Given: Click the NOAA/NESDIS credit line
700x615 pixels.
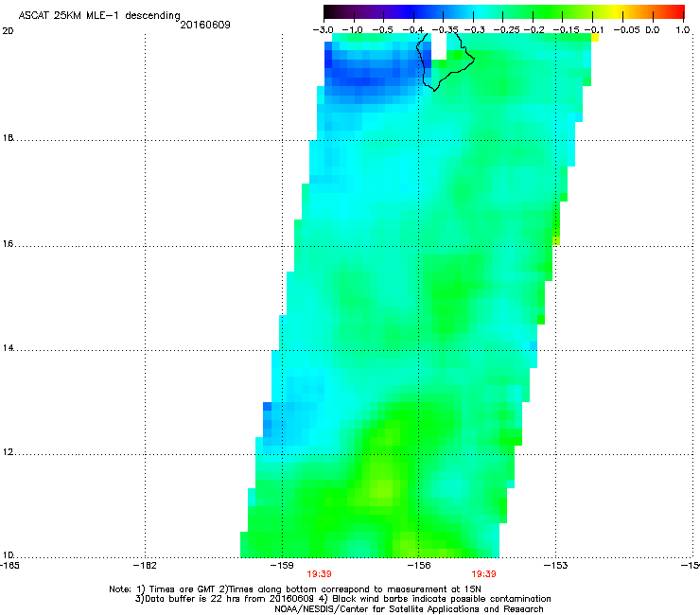Looking at the screenshot, I should tap(409, 609).
